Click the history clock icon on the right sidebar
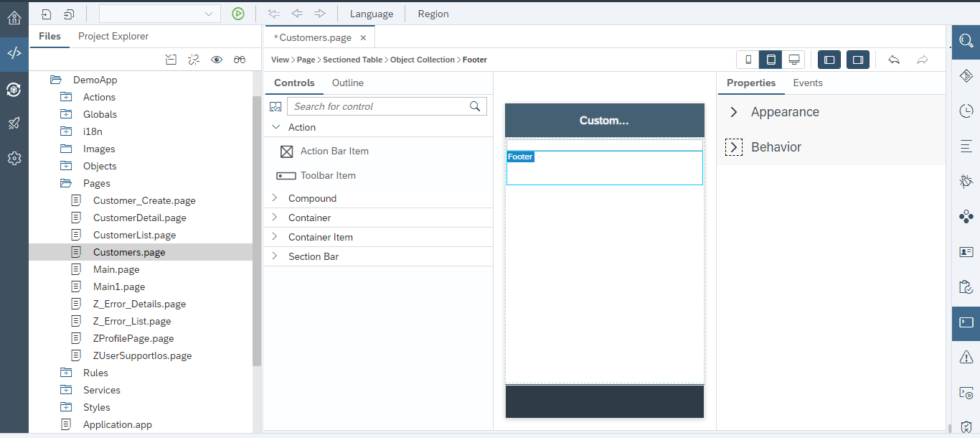Viewport: 980px width, 438px height. 965,111
